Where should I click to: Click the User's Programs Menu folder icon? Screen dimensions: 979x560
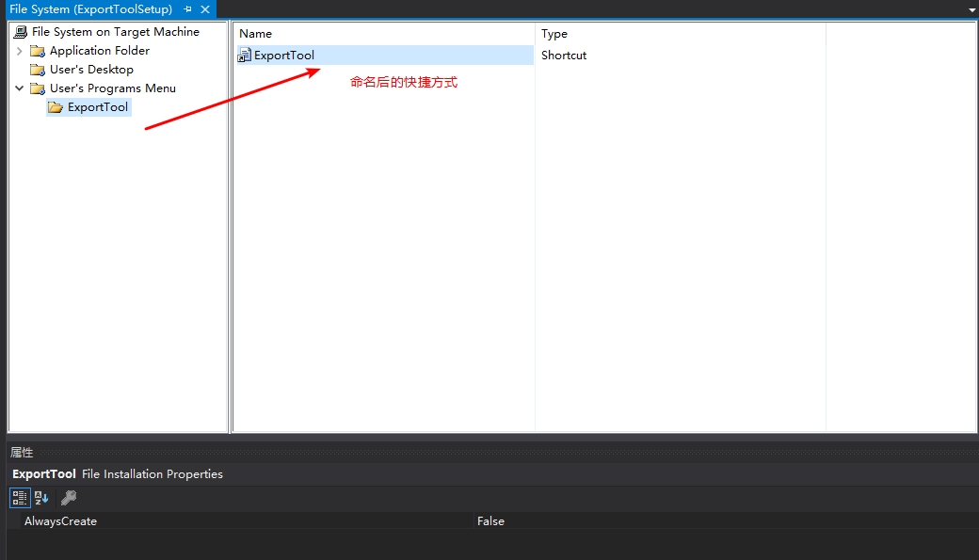(x=38, y=88)
